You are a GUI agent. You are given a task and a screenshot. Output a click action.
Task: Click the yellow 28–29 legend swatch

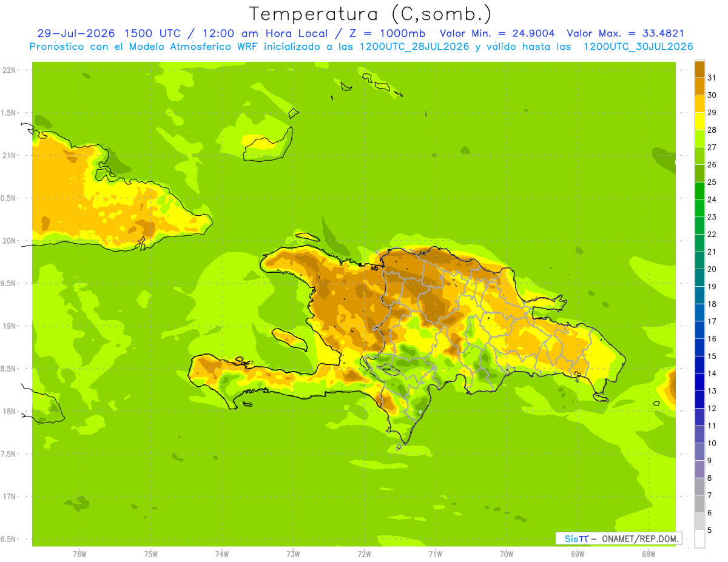[x=699, y=121]
